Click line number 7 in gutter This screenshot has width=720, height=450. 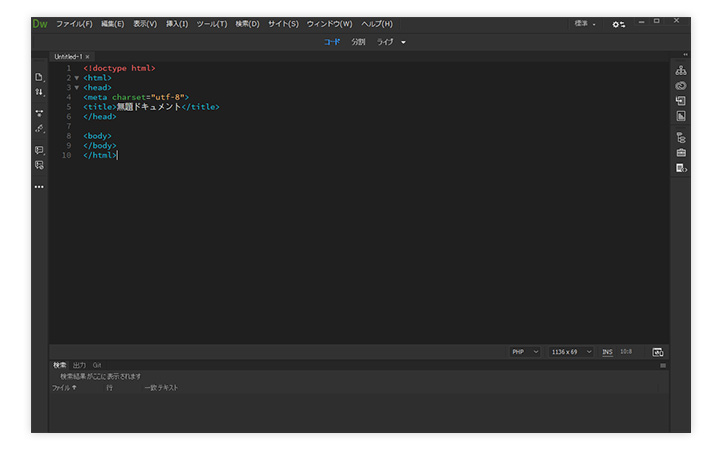pyautogui.click(x=69, y=126)
